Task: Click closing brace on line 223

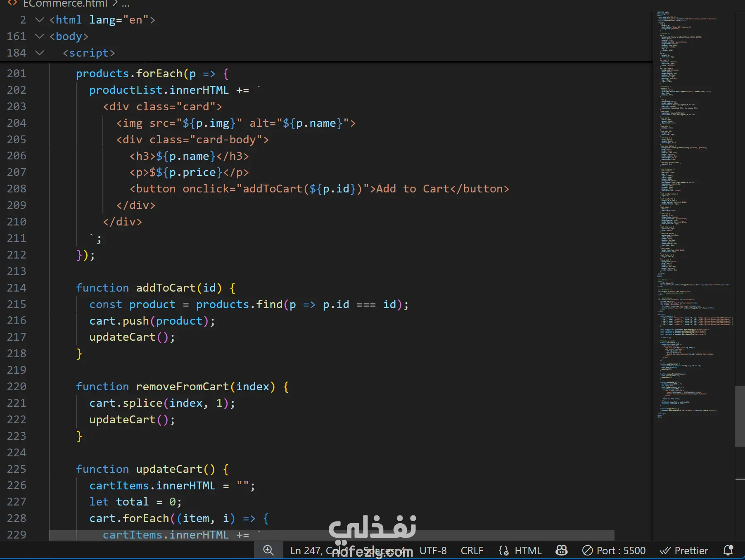Action: click(x=79, y=436)
